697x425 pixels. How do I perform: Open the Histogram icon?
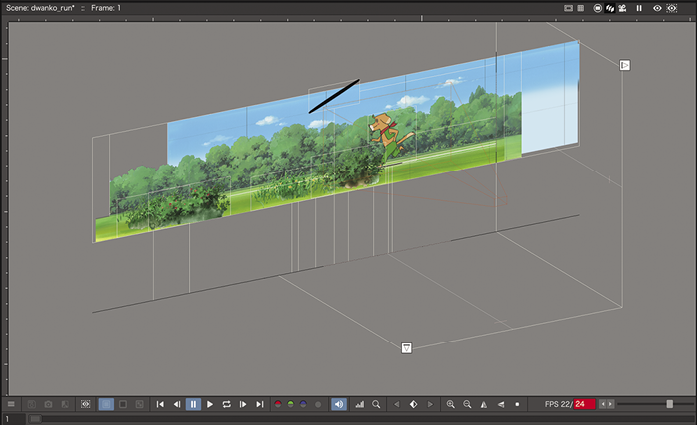click(x=360, y=404)
